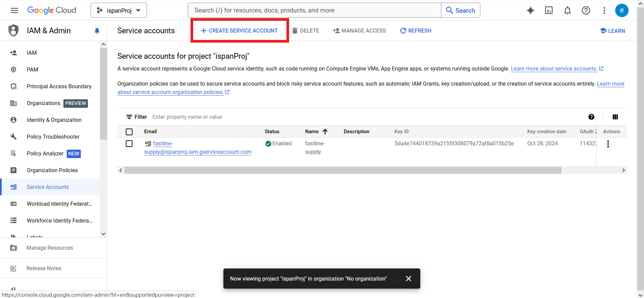This screenshot has height=298, width=644.
Task: Open 'Learn more about service accounts' link
Action: tap(554, 68)
